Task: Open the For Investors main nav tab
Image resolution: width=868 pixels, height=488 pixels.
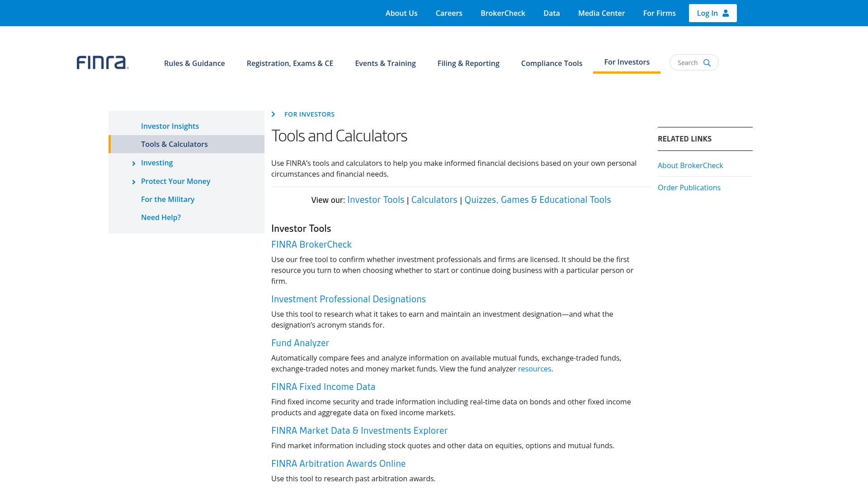Action: coord(627,62)
